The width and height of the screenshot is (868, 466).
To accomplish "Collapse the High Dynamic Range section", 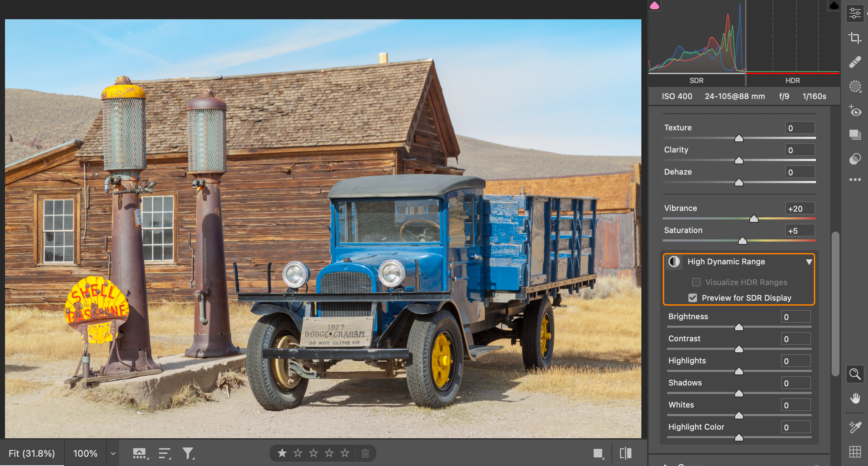I will [x=809, y=262].
